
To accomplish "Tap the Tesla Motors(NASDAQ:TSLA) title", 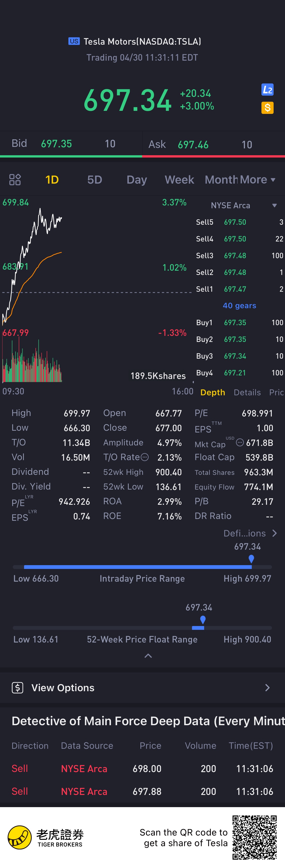I will (142, 41).
